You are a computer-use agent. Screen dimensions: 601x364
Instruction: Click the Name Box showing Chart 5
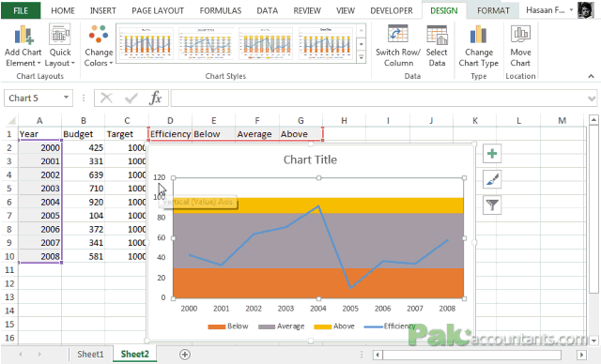[34, 98]
